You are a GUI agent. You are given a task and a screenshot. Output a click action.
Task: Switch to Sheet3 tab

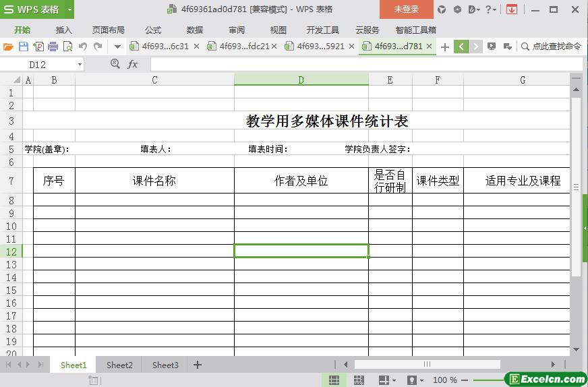(x=165, y=365)
